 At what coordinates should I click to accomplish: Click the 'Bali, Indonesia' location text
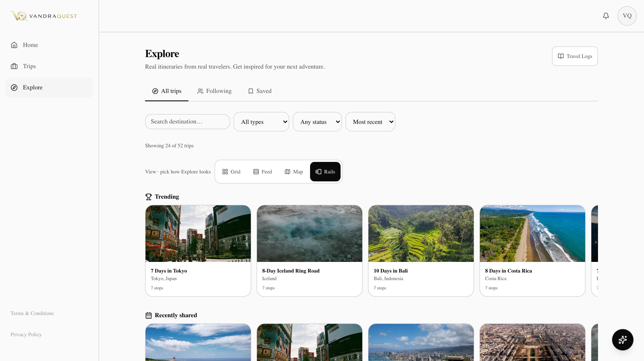pos(388,278)
